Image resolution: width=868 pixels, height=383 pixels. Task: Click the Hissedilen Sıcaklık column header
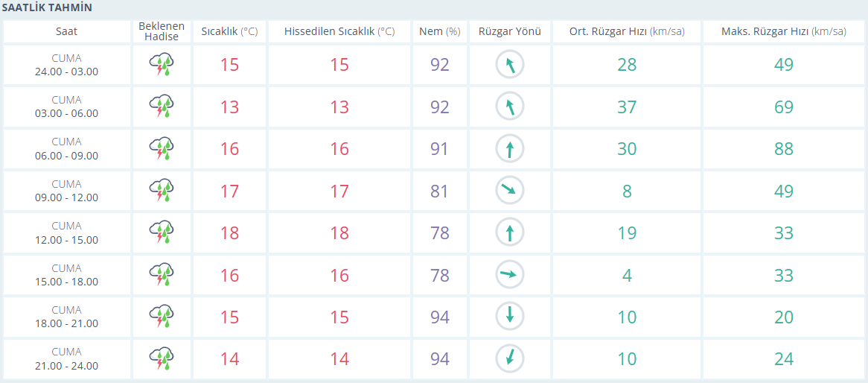point(339,31)
